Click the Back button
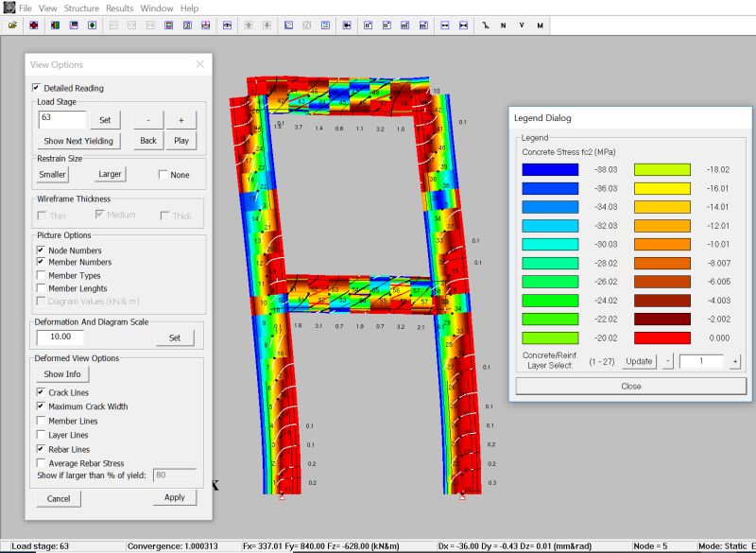 point(148,141)
